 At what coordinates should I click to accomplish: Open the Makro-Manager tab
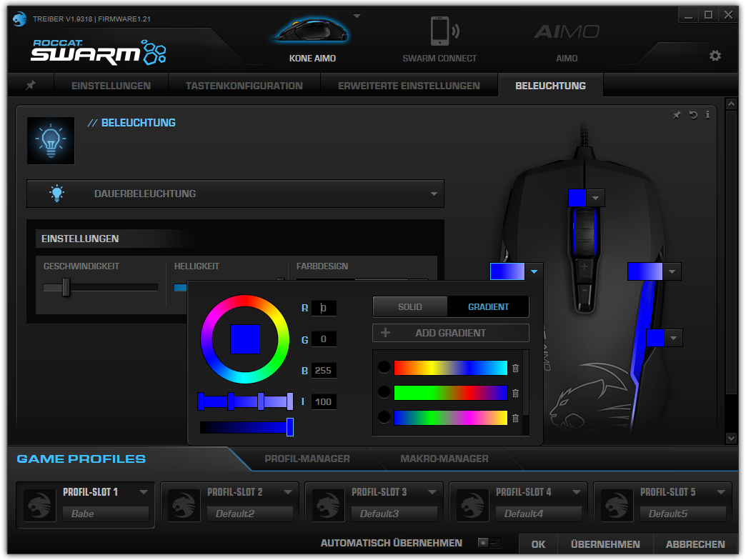pos(444,459)
